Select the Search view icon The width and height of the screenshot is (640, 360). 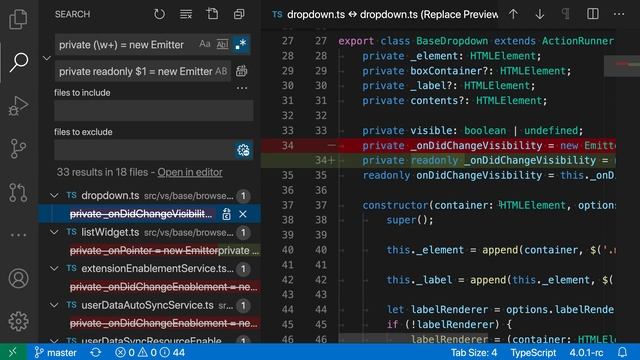tap(18, 62)
